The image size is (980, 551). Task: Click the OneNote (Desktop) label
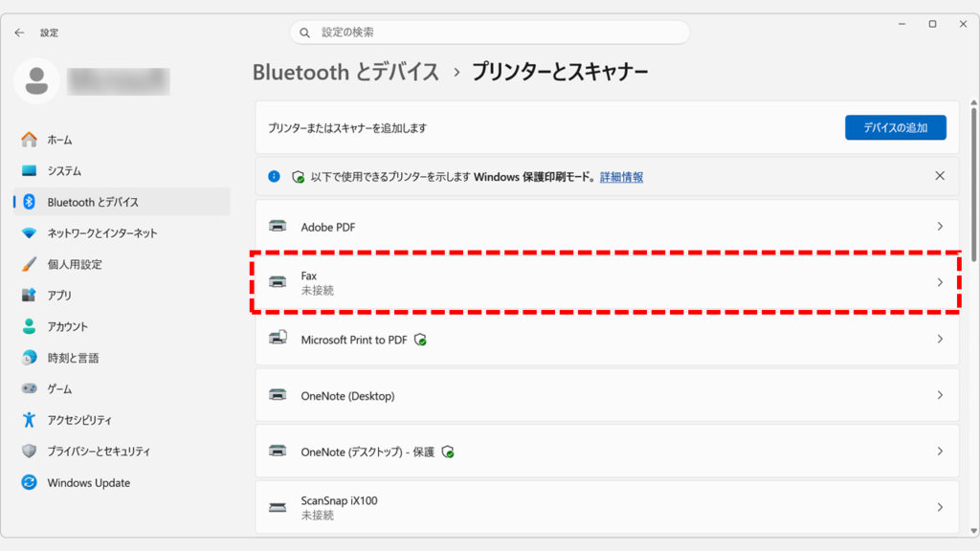pos(347,395)
